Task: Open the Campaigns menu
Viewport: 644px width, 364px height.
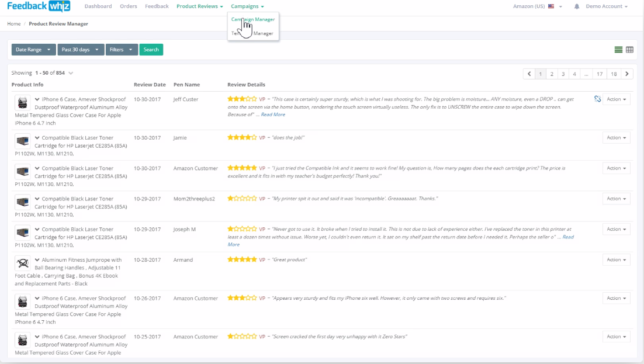Action: click(247, 6)
